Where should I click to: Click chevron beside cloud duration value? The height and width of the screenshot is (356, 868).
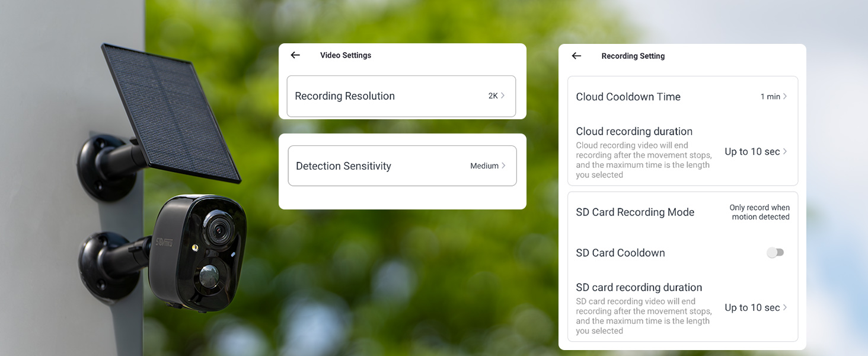click(785, 151)
